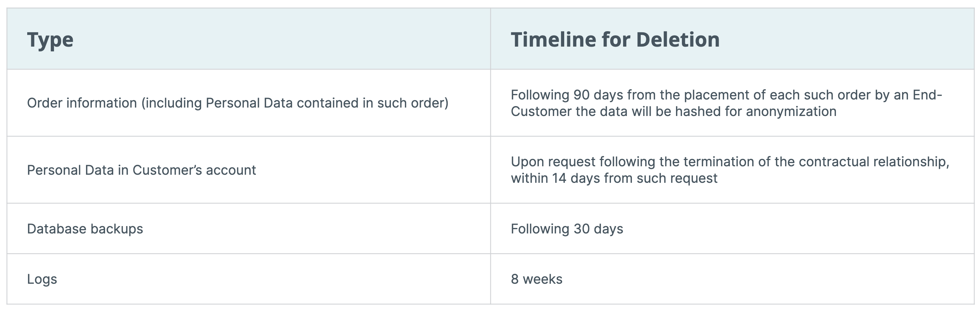Click the '8 weeks' timeline cell
Viewport: 980px width, 312px height.
pyautogui.click(x=536, y=279)
